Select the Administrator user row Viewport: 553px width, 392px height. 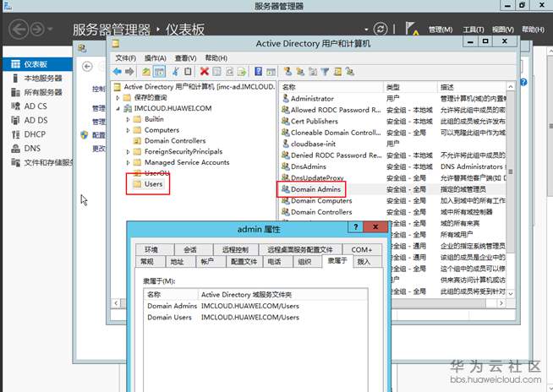point(394,98)
